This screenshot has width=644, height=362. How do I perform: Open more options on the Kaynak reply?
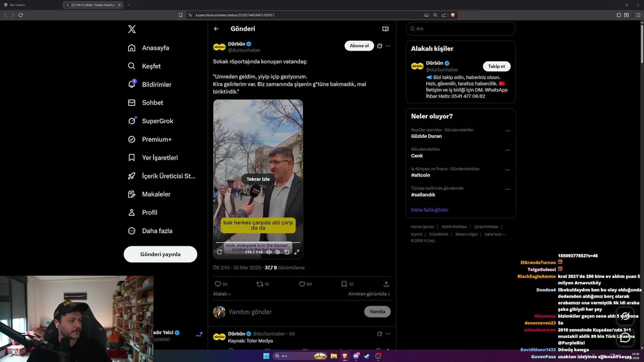pyautogui.click(x=388, y=334)
